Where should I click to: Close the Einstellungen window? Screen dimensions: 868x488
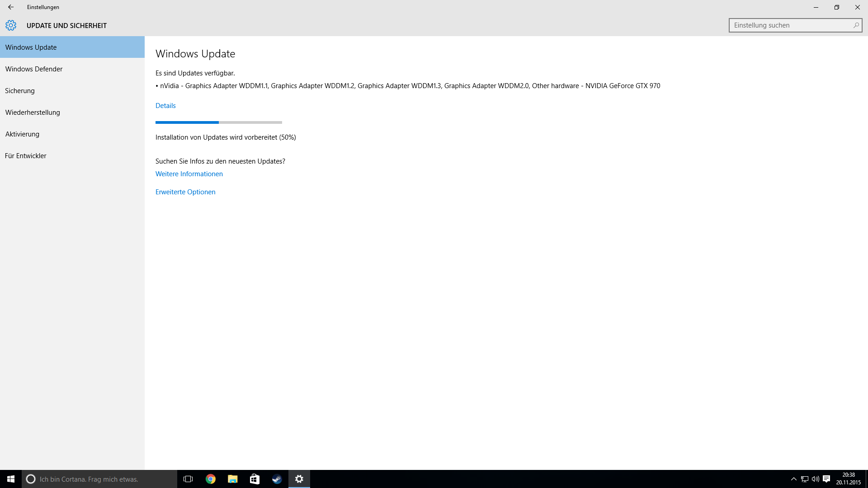tap(858, 7)
